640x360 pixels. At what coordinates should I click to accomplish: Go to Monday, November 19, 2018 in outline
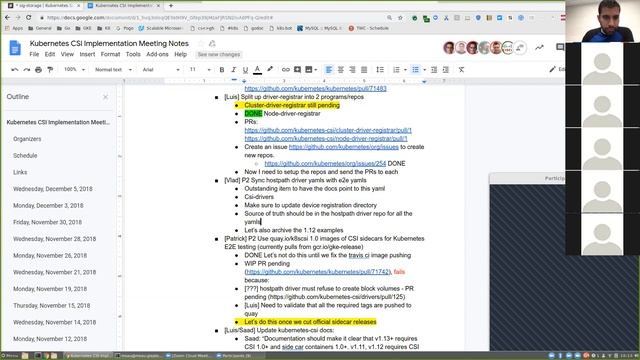[x=50, y=289]
